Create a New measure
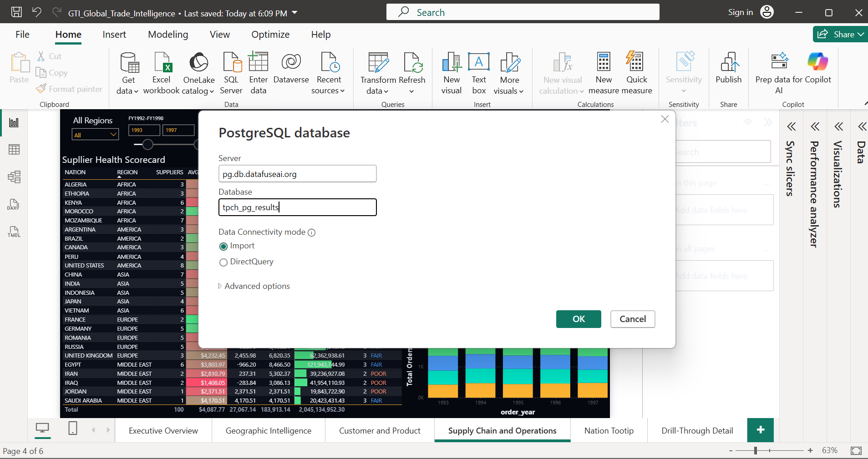Image resolution: width=868 pixels, height=459 pixels. [x=604, y=73]
